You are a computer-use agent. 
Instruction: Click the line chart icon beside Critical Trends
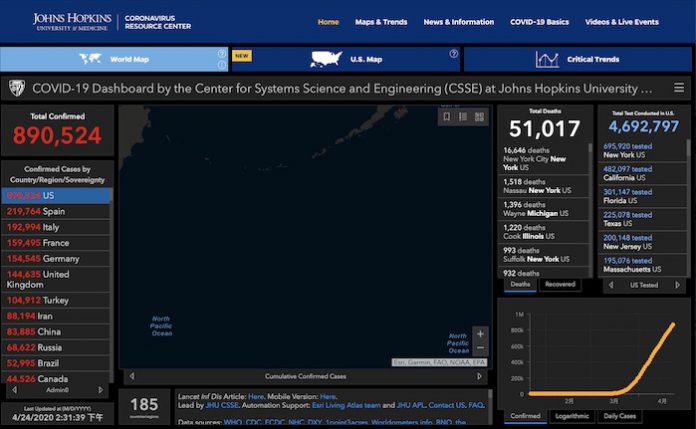pyautogui.click(x=547, y=59)
